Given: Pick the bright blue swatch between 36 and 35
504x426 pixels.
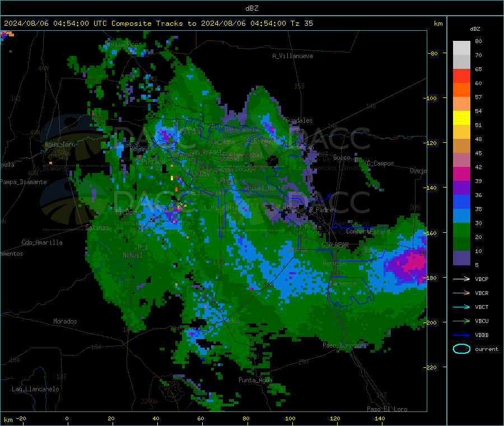Looking at the screenshot, I should pos(461,202).
